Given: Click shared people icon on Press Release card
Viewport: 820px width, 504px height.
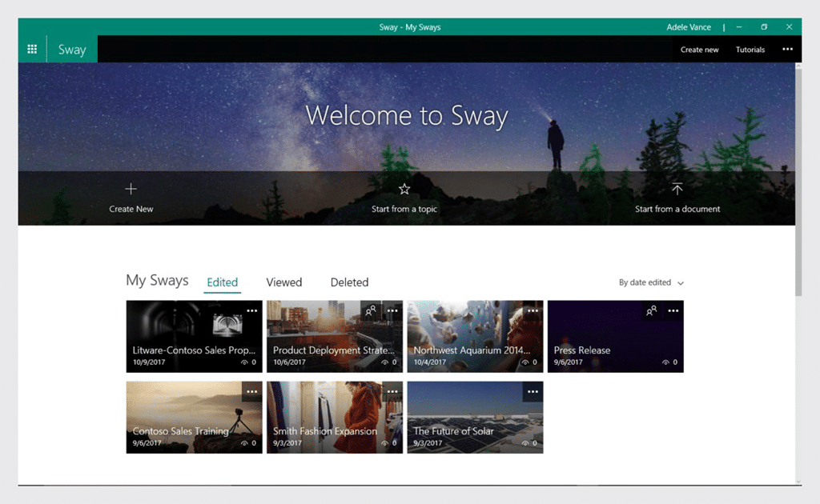Looking at the screenshot, I should 652,310.
